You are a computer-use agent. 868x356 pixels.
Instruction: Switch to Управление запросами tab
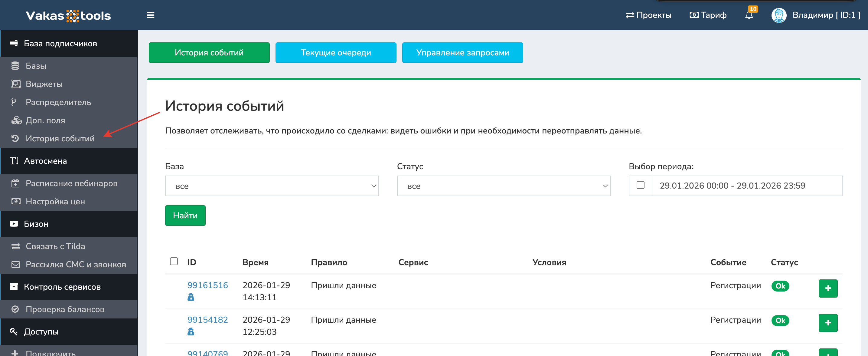(462, 53)
